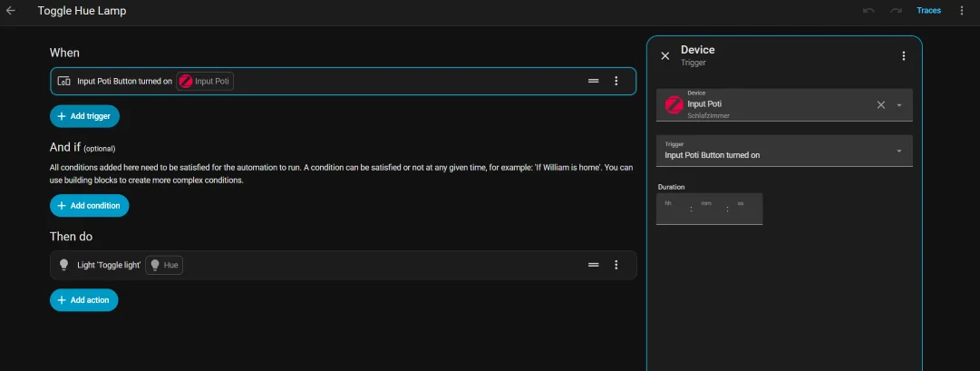Click the Hue chip in action row
The height and width of the screenshot is (371, 980).
[164, 265]
